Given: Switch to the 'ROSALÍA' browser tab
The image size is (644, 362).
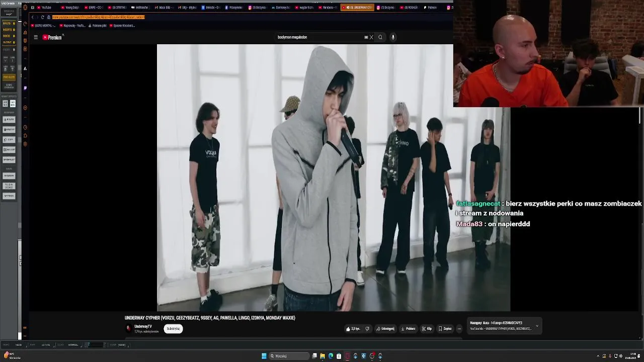Looking at the screenshot, I should (x=410, y=8).
